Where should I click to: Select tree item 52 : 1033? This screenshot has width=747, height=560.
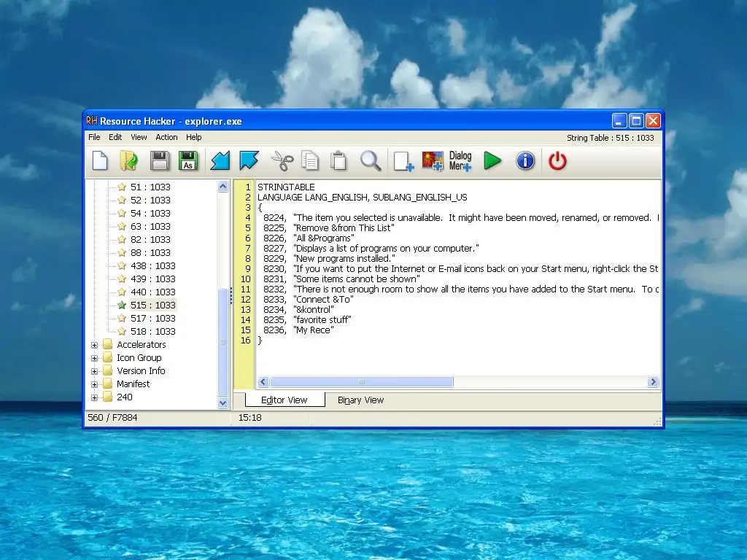pos(150,200)
